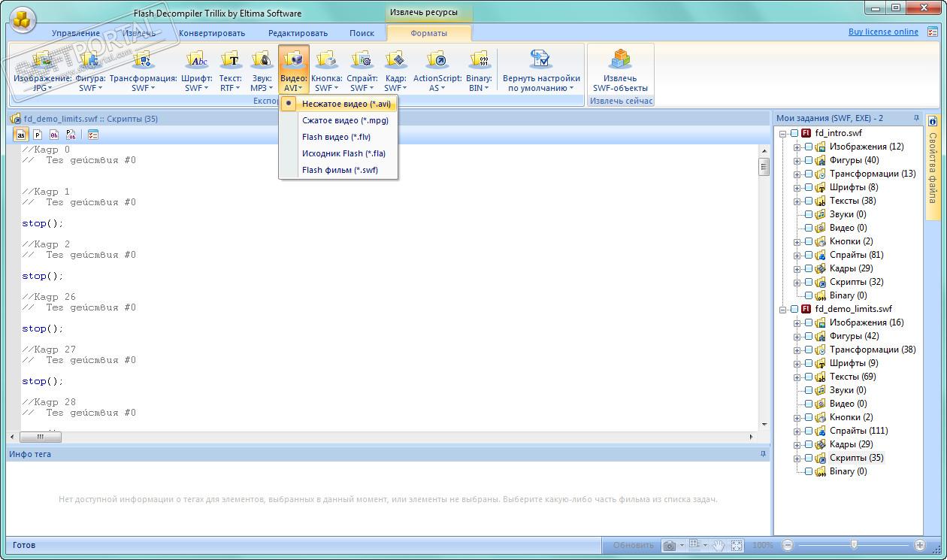This screenshot has width=947, height=560.
Task: Click the zoom in plus button
Action: (x=920, y=545)
